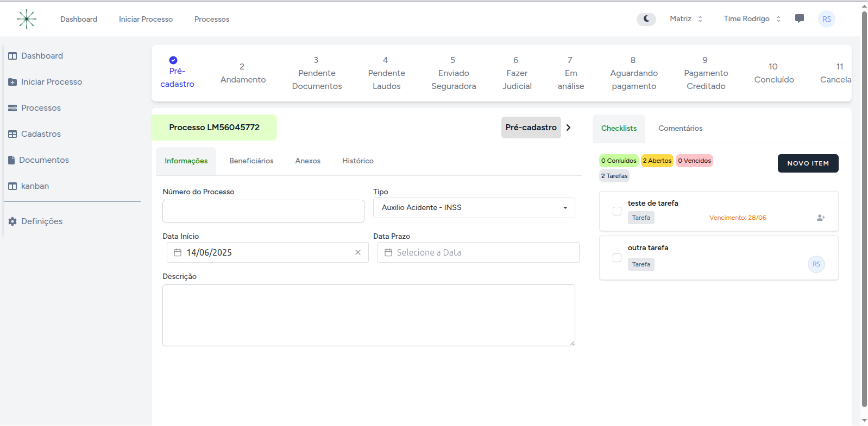Check the outra tarefa checkbox
868x426 pixels.
(617, 258)
